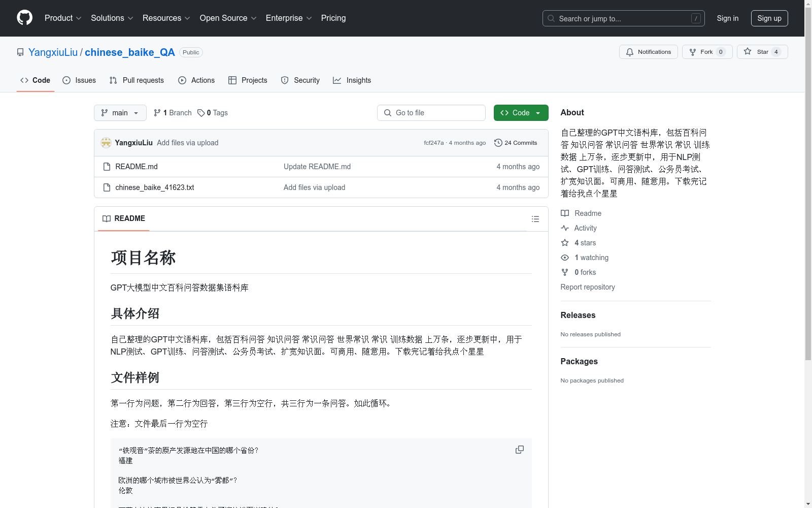Viewport: 812px width, 508px height.
Task: Expand the Product menu
Action: pyautogui.click(x=63, y=18)
